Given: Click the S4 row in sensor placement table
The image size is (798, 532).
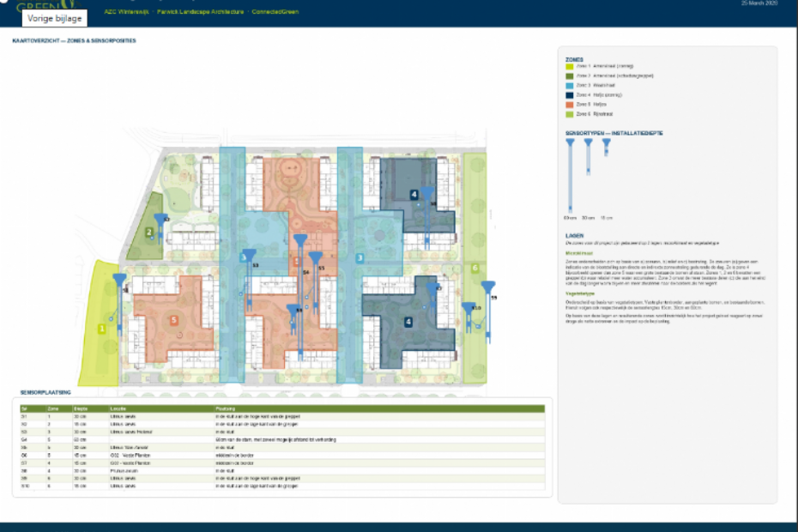Looking at the screenshot, I should 282,439.
